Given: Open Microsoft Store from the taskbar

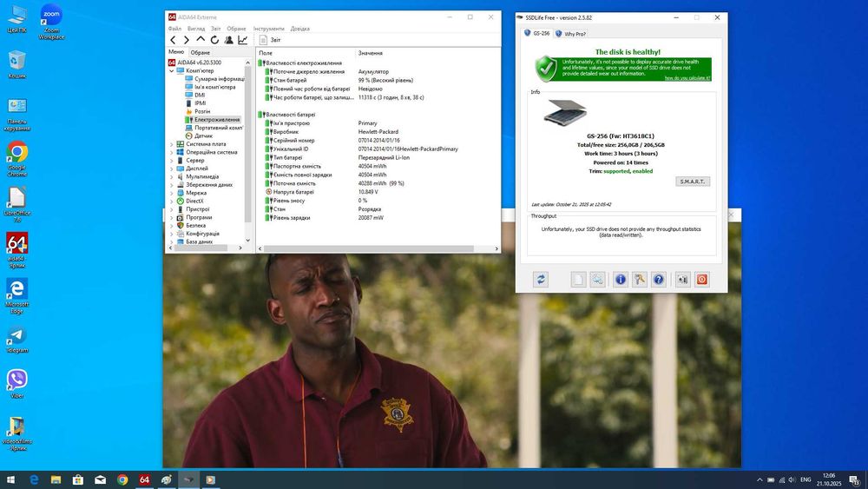Looking at the screenshot, I should pyautogui.click(x=78, y=479).
